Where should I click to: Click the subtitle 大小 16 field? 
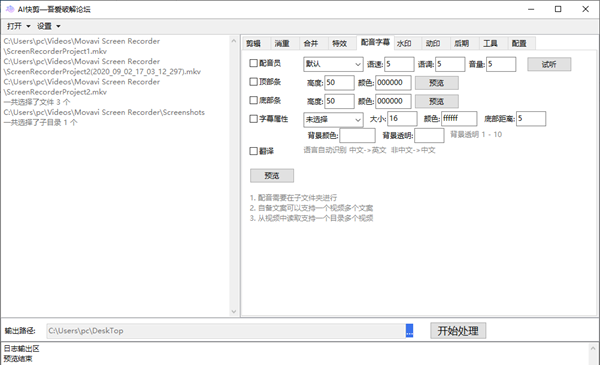point(402,119)
